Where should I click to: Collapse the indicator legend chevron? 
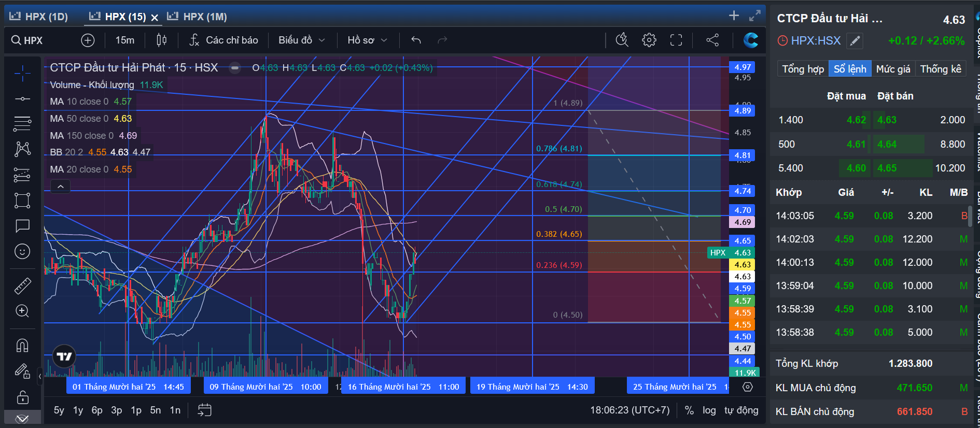(x=61, y=187)
